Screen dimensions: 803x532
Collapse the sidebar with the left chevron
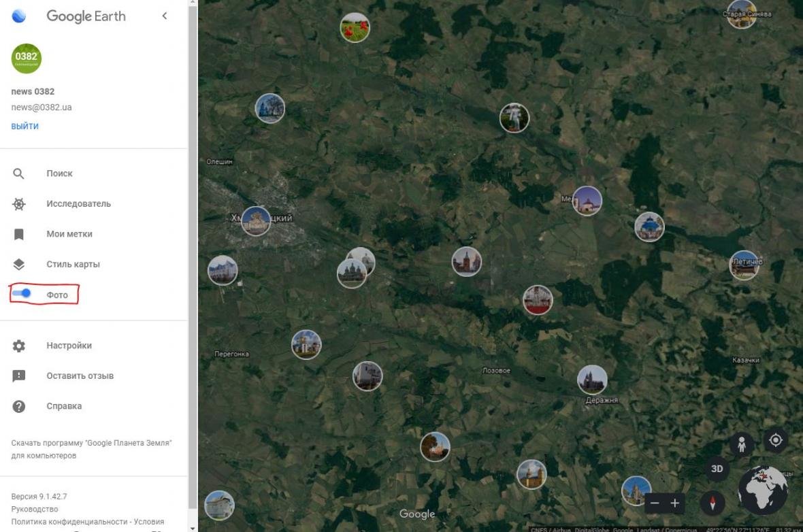[x=165, y=16]
